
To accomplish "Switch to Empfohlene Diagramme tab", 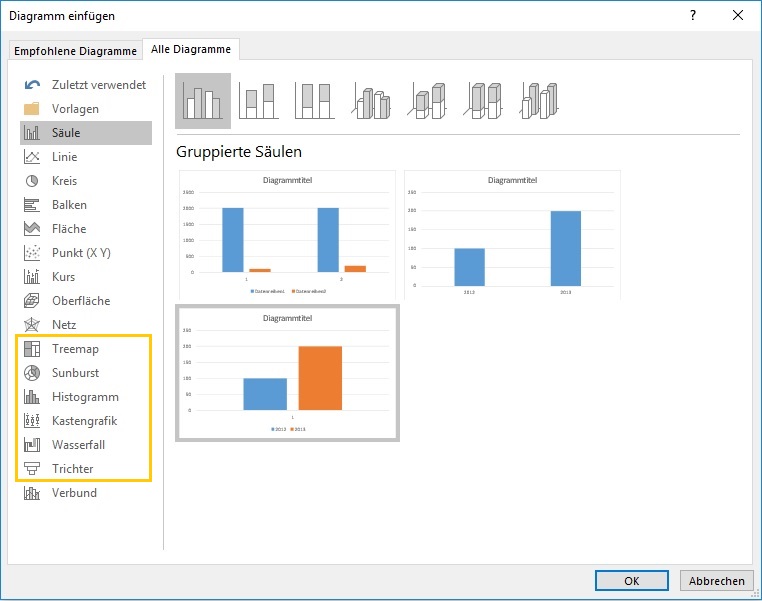I will click(x=75, y=51).
